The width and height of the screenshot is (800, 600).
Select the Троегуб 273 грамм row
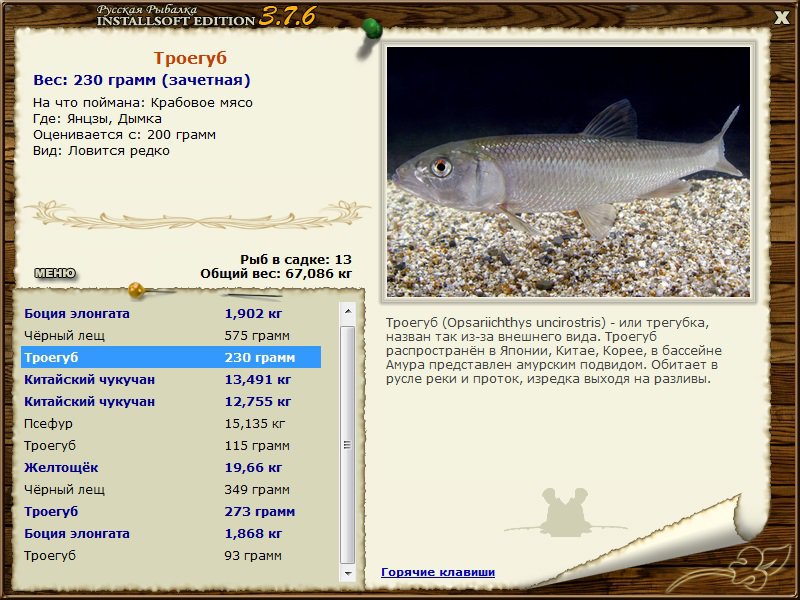pos(171,511)
